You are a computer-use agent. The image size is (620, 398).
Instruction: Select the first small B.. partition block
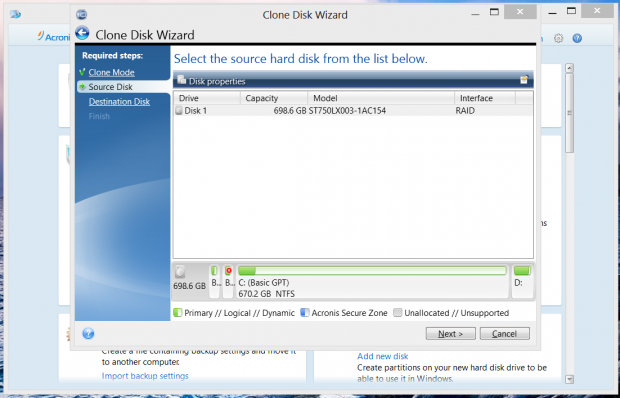pos(214,281)
